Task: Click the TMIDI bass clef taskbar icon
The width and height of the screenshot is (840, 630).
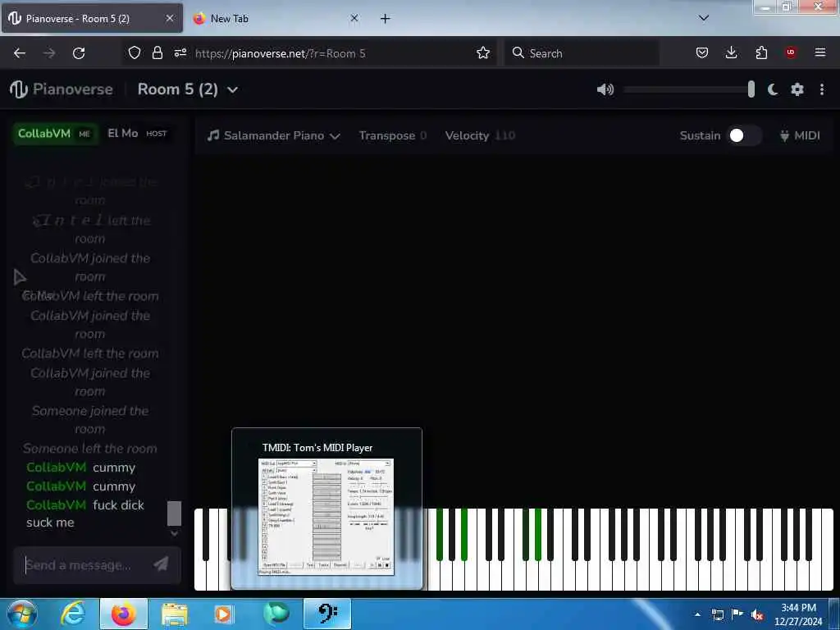Action: click(327, 614)
